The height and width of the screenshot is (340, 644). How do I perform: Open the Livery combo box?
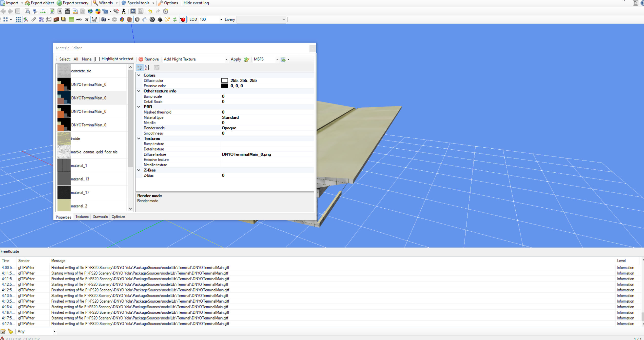[x=284, y=19]
